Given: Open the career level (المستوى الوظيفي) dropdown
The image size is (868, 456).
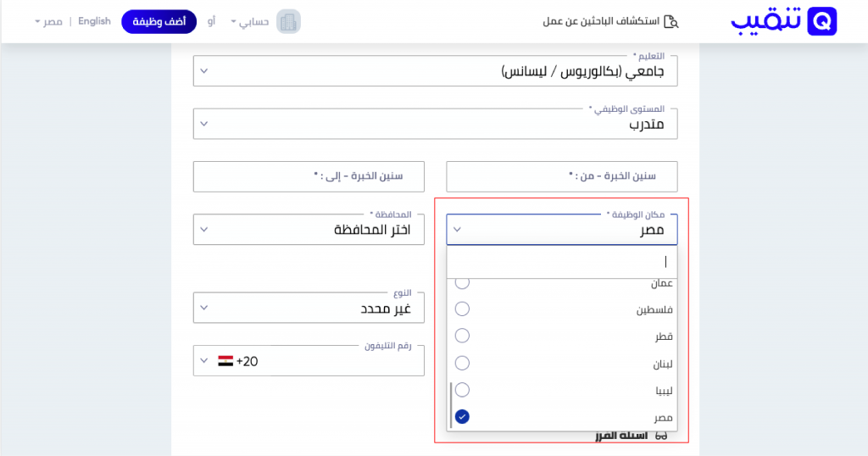Looking at the screenshot, I should [x=435, y=124].
